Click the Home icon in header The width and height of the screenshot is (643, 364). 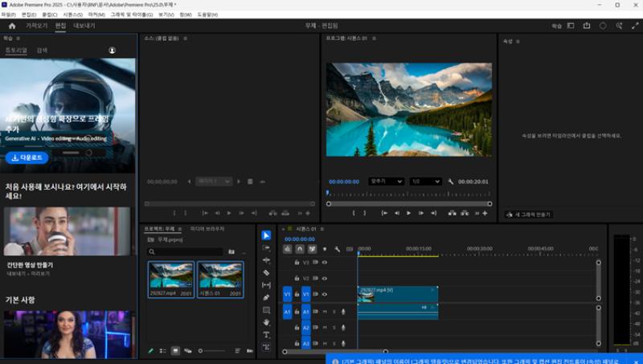[12, 26]
